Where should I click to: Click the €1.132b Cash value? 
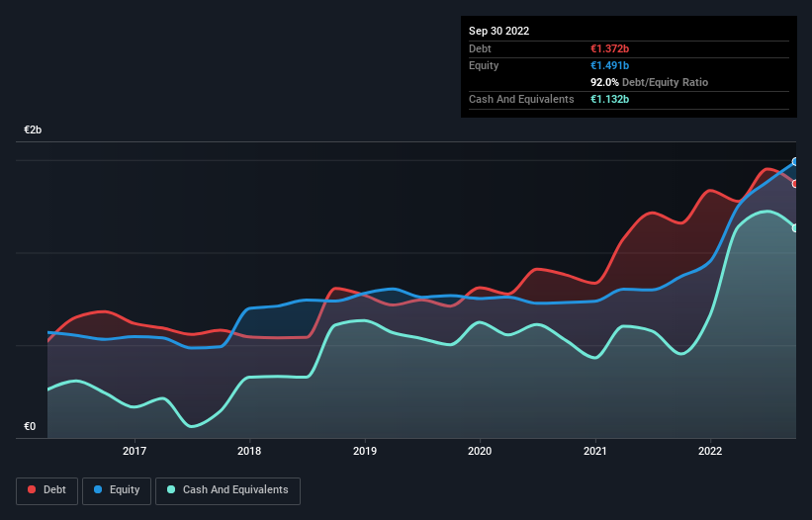(x=609, y=99)
